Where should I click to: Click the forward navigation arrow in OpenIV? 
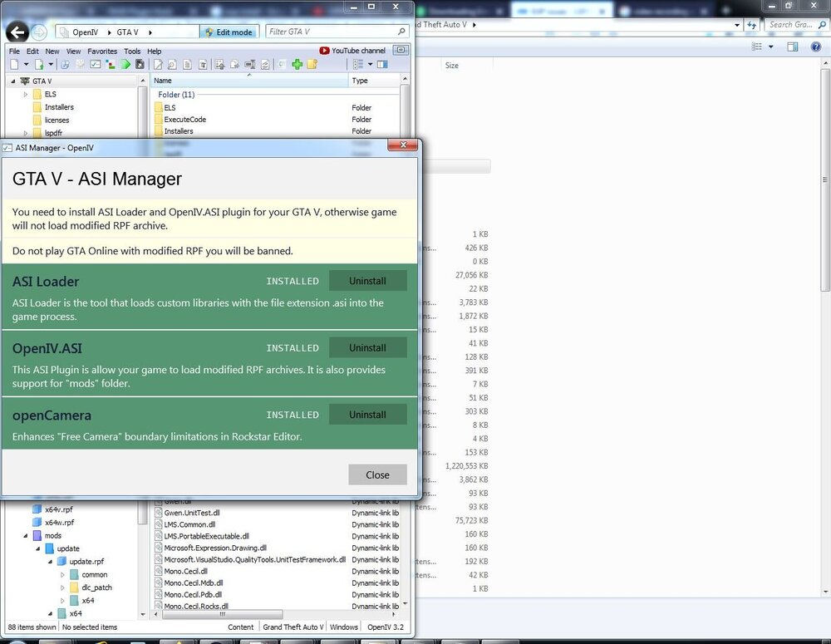39,33
